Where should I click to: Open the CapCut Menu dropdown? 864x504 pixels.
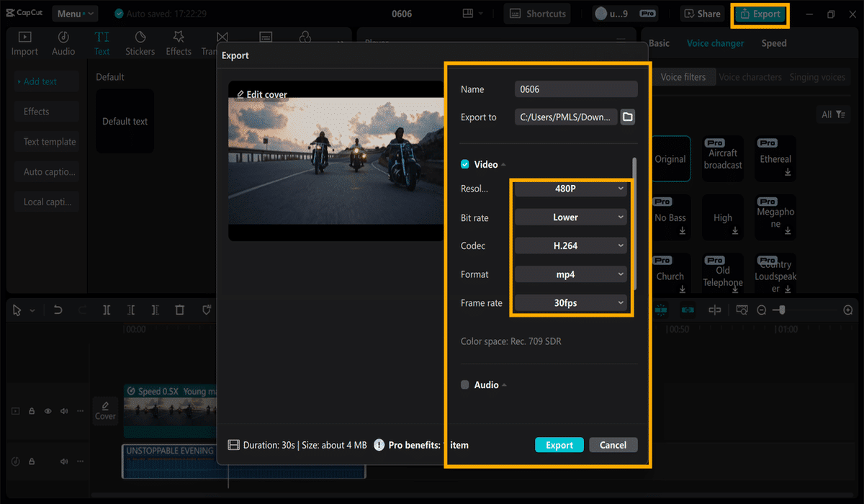75,14
